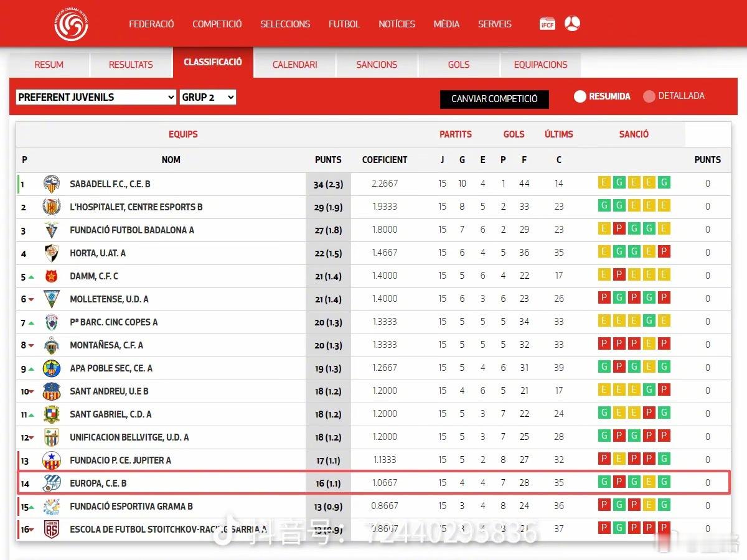
Task: Click last result badge in Europa row
Action: (664, 482)
